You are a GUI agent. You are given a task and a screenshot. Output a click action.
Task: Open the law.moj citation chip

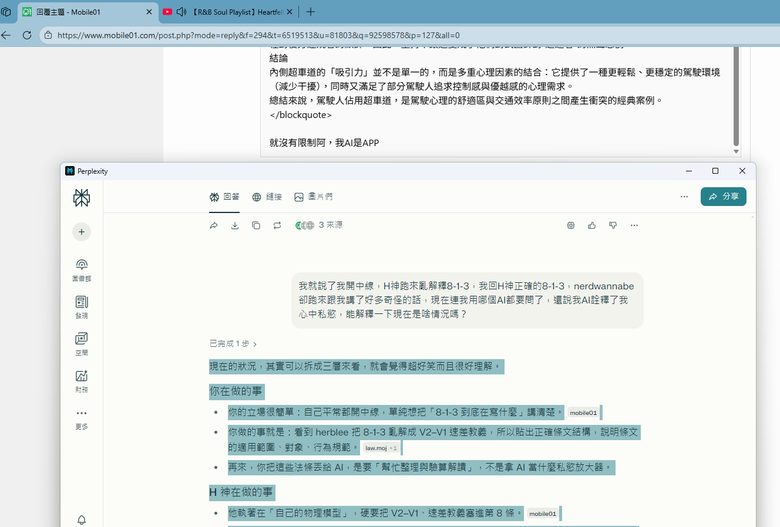[x=381, y=448]
